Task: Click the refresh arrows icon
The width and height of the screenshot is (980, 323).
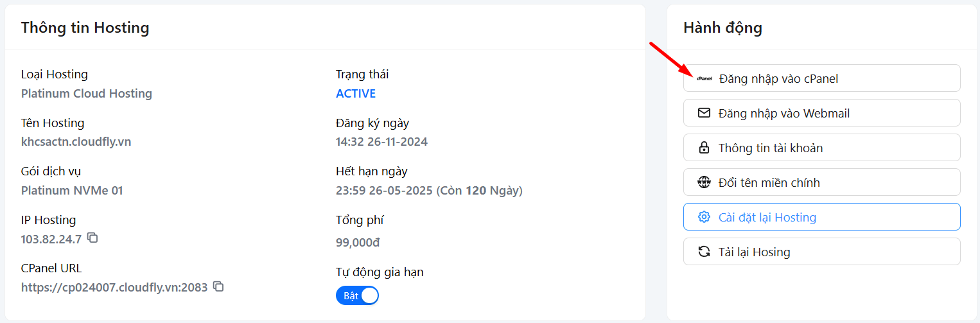Action: pos(704,252)
